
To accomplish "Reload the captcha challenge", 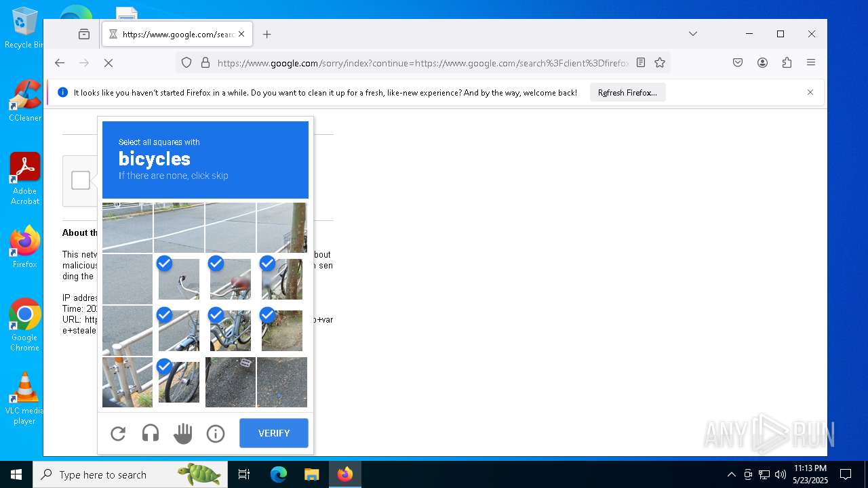I will [118, 433].
